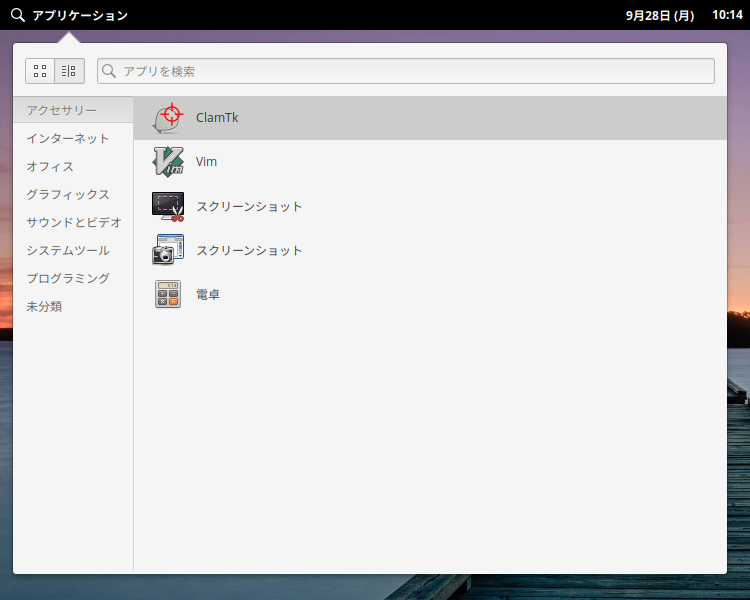This screenshot has width=750, height=600.
Task: Open the Vim editor icon
Action: point(168,162)
